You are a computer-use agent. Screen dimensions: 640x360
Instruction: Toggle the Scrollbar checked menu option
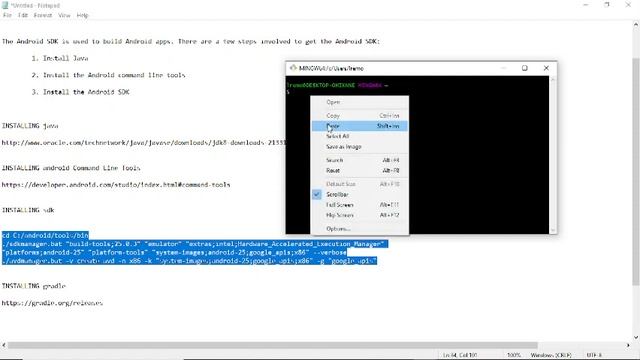[x=360, y=195]
